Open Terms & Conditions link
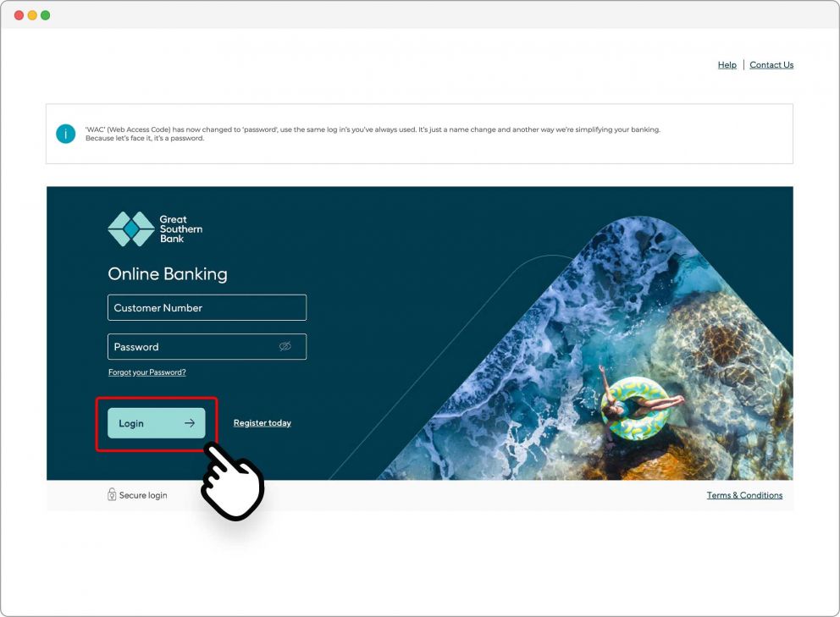 744,495
